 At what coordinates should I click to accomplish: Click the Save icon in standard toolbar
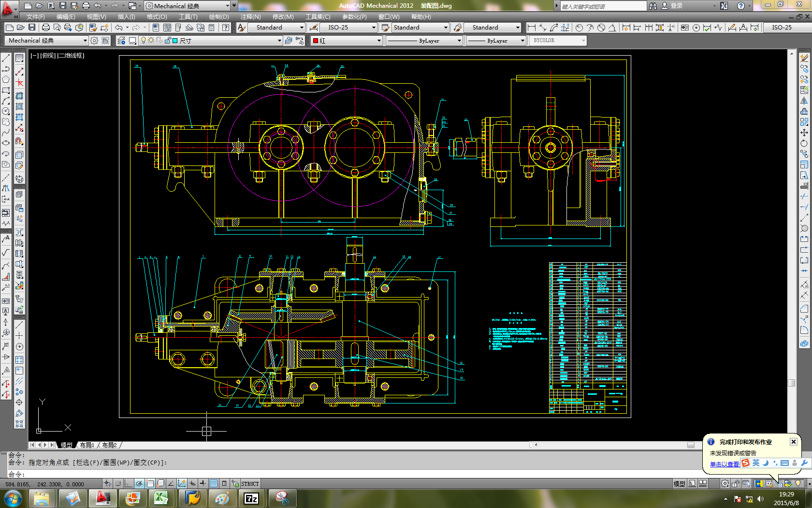pos(32,28)
